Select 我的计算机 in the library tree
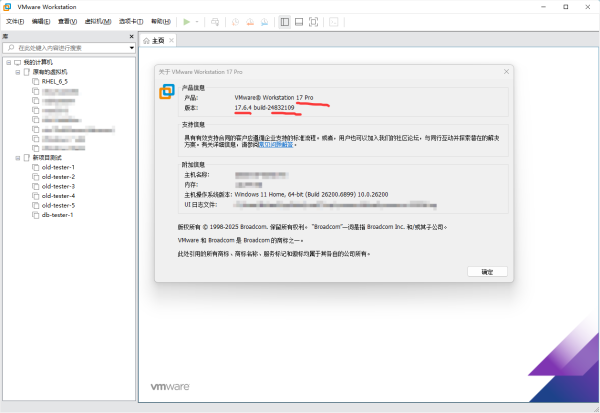 click(38, 62)
